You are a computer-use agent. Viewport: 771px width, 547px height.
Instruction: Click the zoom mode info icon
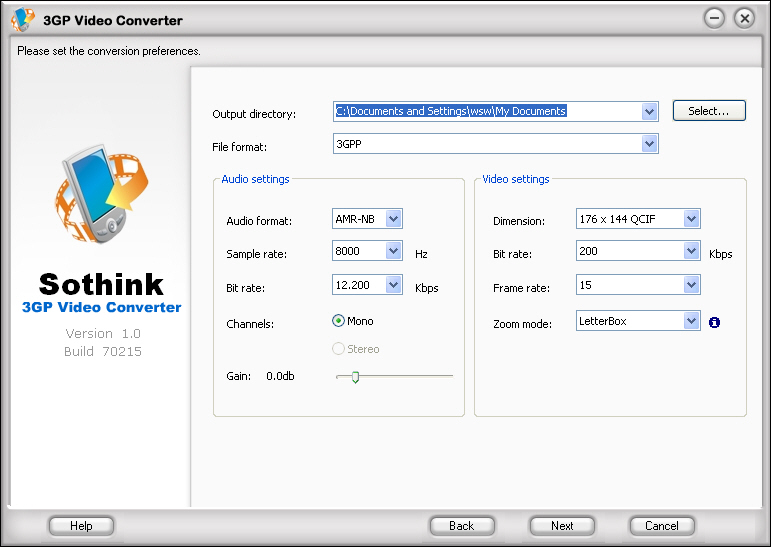(x=714, y=322)
